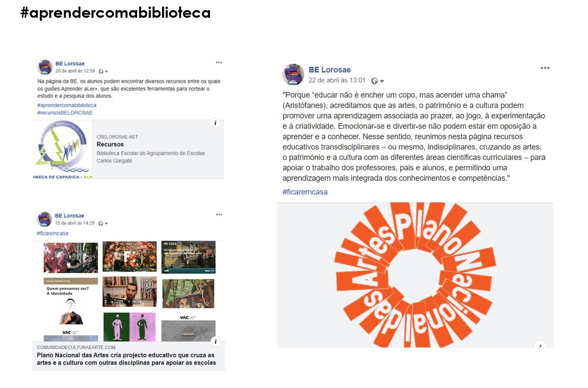Open the #aprendercomabiblioteca hashtag link
Viewport: 588px width, 388px height.
coord(67,105)
